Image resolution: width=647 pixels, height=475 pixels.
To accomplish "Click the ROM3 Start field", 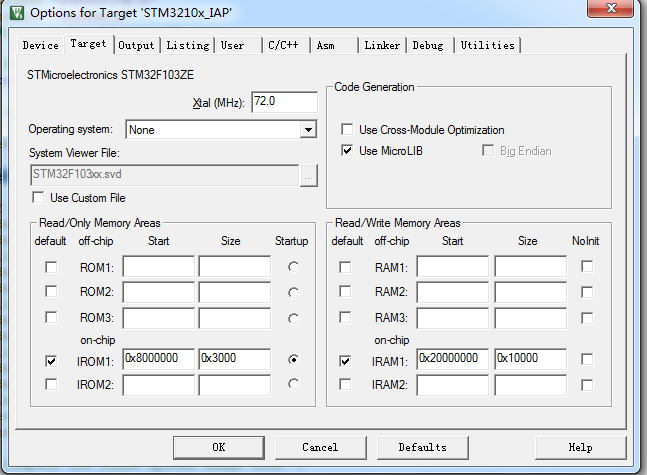I will (x=158, y=318).
